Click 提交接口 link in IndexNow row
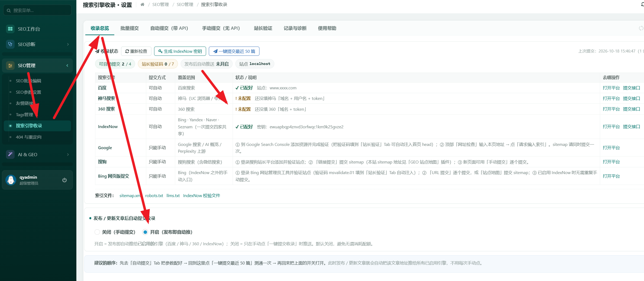This screenshot has height=281, width=644. click(x=632, y=126)
